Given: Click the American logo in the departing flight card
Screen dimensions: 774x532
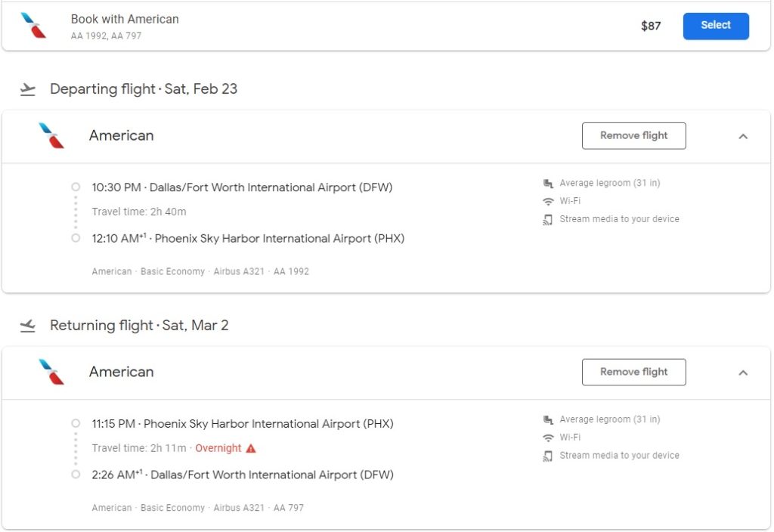Looking at the screenshot, I should [51, 136].
